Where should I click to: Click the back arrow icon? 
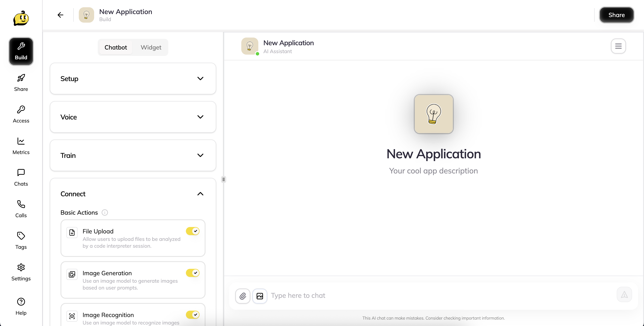60,15
